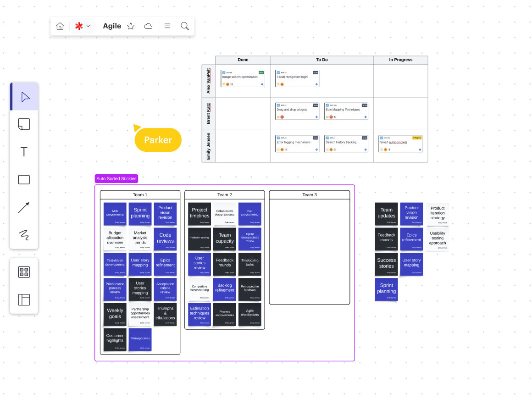
Task: Expand the red asterisk logo dropdown
Action: (83, 26)
